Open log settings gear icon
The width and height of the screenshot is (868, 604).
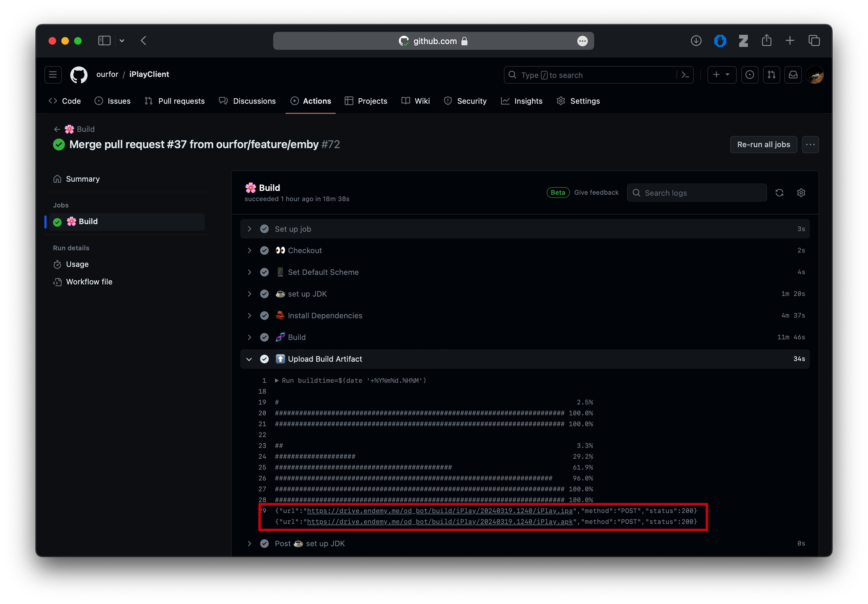coord(801,193)
